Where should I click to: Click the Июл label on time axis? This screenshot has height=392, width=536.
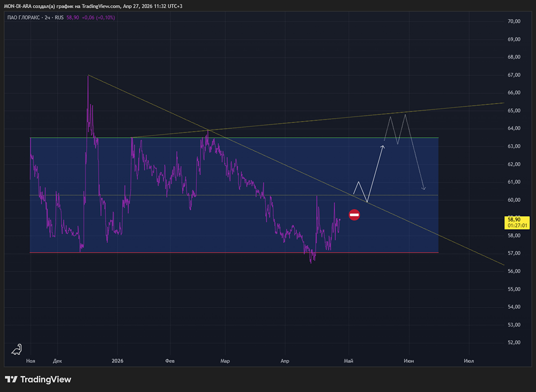coord(468,361)
